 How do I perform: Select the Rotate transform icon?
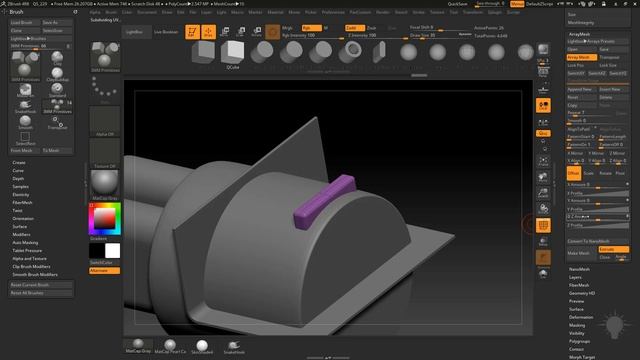[x=257, y=32]
